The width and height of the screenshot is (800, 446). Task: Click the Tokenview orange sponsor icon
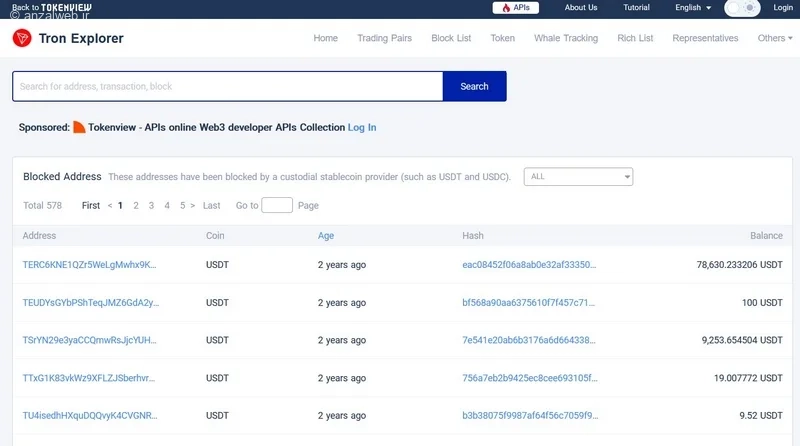pyautogui.click(x=79, y=127)
